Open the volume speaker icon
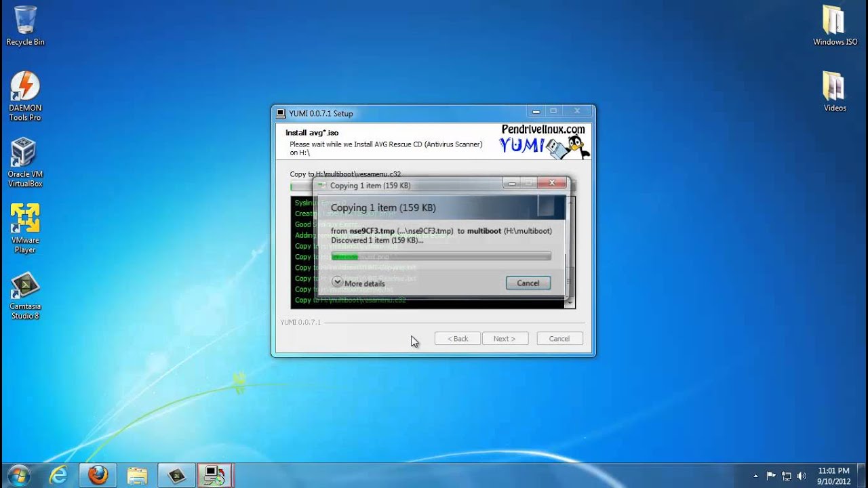The height and width of the screenshot is (488, 868). 802,476
